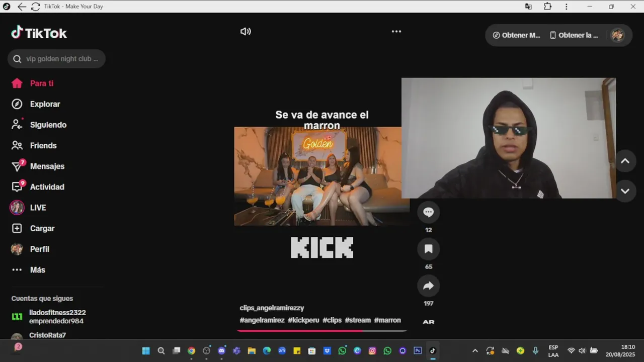Image resolution: width=644 pixels, height=362 pixels.
Task: Click the search field in sidebar
Action: coord(56,59)
